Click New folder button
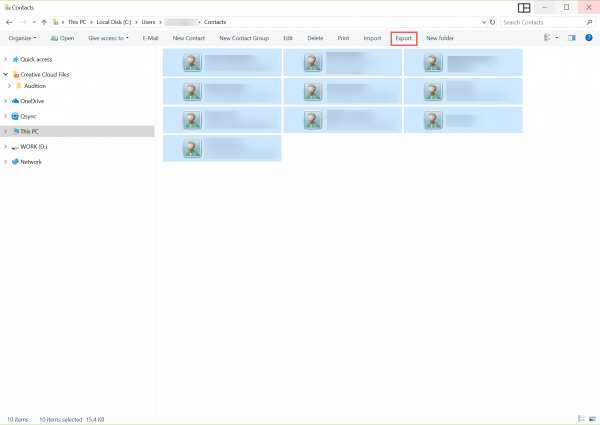600x425 pixels. 440,38
